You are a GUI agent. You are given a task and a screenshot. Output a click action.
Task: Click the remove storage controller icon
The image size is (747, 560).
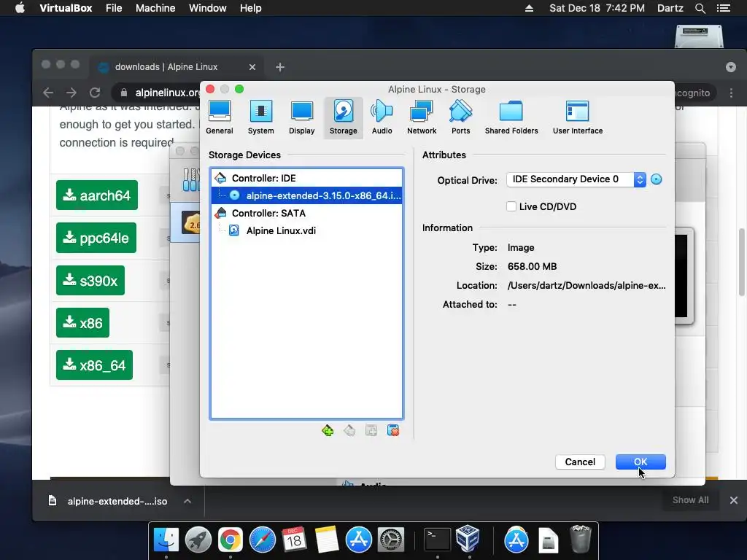coord(349,431)
